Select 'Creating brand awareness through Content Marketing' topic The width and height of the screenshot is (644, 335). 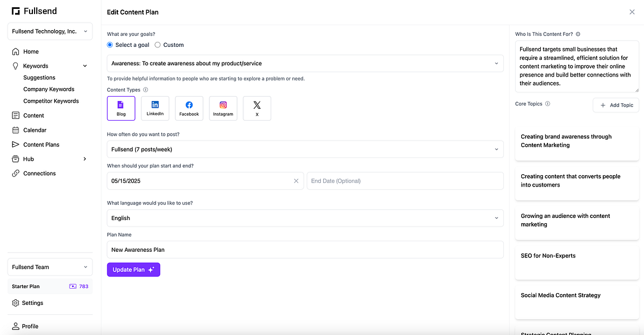tap(577, 143)
